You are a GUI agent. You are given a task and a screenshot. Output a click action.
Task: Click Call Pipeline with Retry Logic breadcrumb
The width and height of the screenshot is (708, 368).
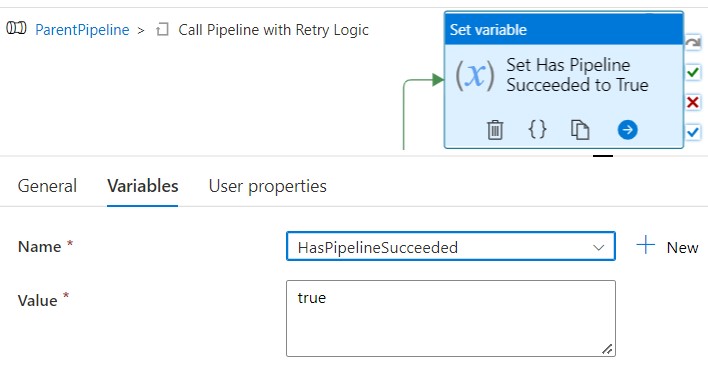point(273,30)
